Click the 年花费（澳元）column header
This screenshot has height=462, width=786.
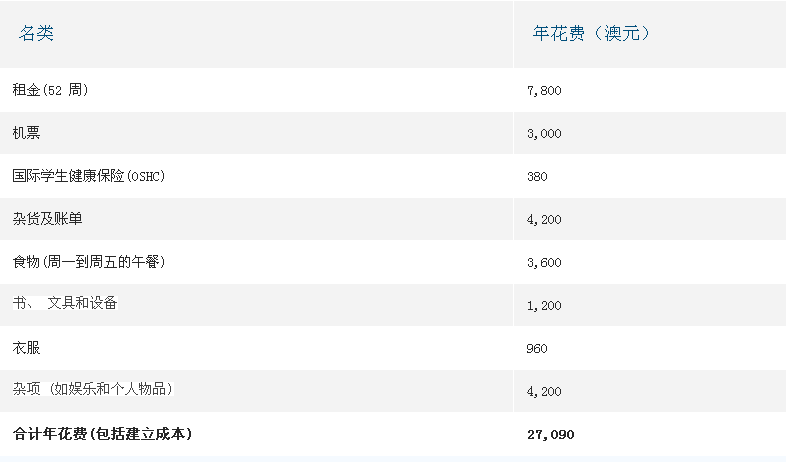tap(591, 34)
